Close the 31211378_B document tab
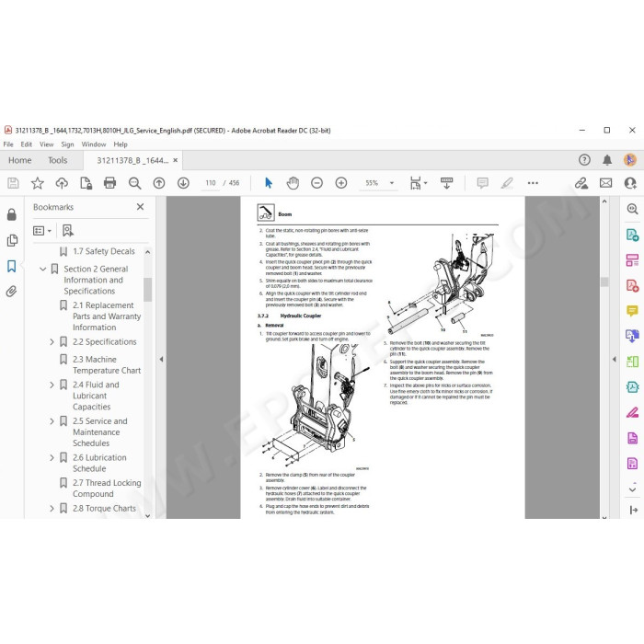Screen dimensions: 644x644 [x=176, y=160]
